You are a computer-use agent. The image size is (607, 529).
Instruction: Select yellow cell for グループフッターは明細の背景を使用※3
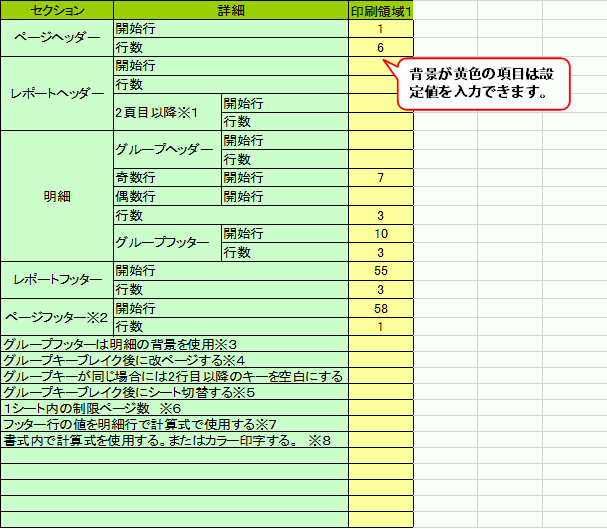tap(381, 344)
